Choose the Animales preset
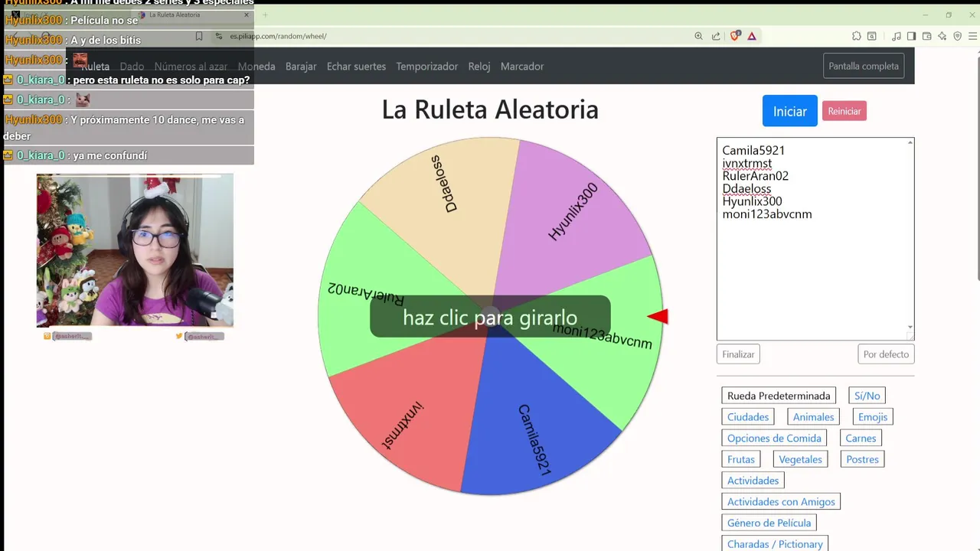Screen dimensions: 980x551 point(813,417)
